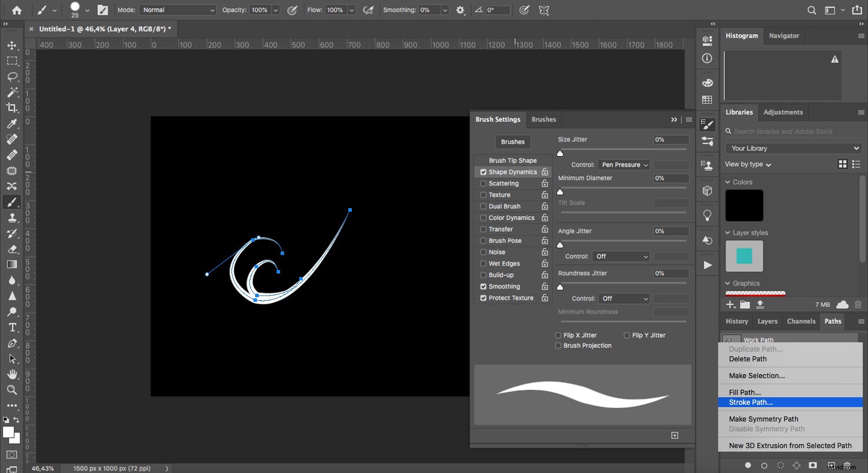Click the black swatch in Colors panel
Image resolution: width=868 pixels, height=473 pixels.
744,205
